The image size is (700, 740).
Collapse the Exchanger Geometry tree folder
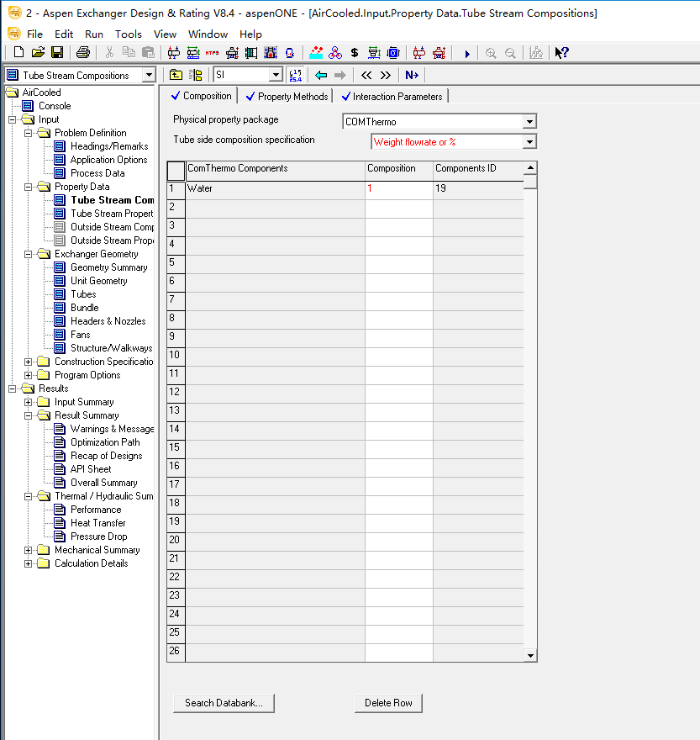pyautogui.click(x=29, y=254)
